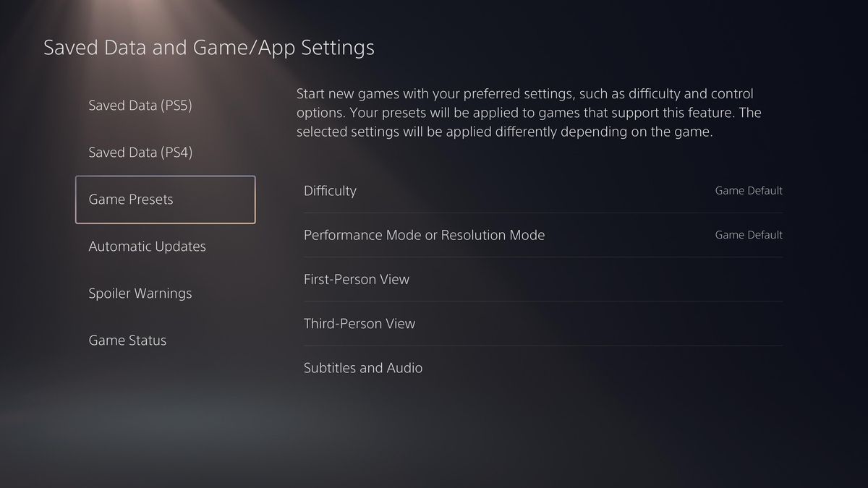Open Subtitles and Audio presets
The width and height of the screenshot is (868, 488).
click(543, 368)
